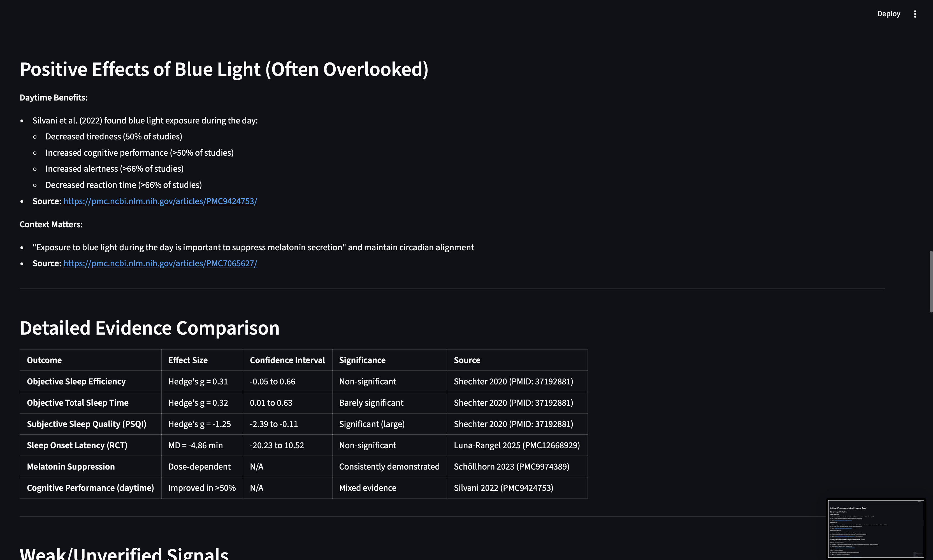Click the picture-in-picture preview thumbnail

875,528
